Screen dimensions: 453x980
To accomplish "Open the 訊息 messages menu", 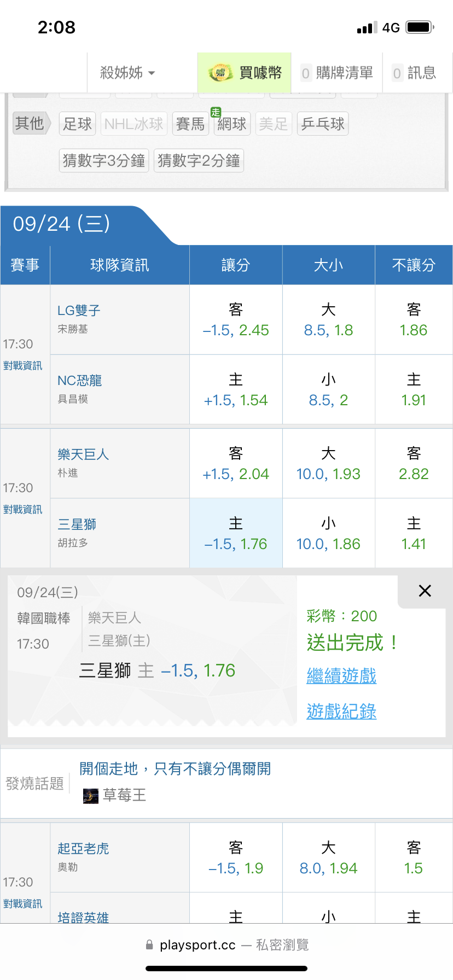I will pyautogui.click(x=415, y=73).
